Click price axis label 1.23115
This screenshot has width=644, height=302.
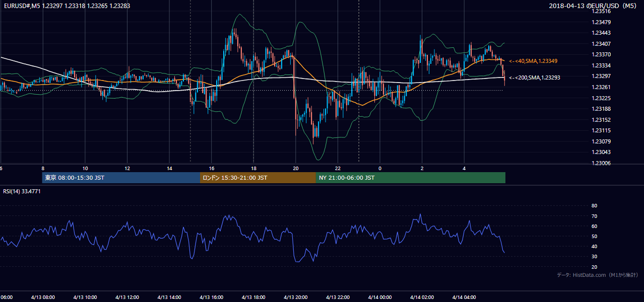pyautogui.click(x=601, y=130)
